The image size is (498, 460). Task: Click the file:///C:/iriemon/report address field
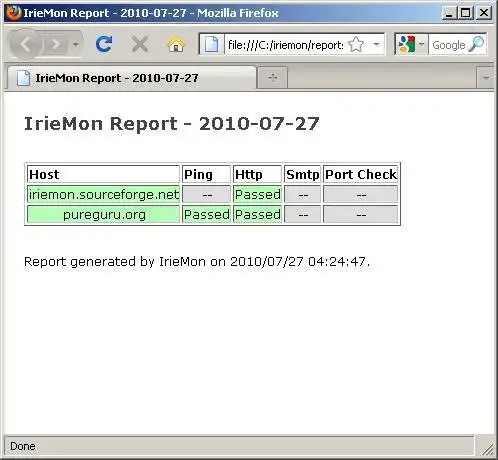286,45
